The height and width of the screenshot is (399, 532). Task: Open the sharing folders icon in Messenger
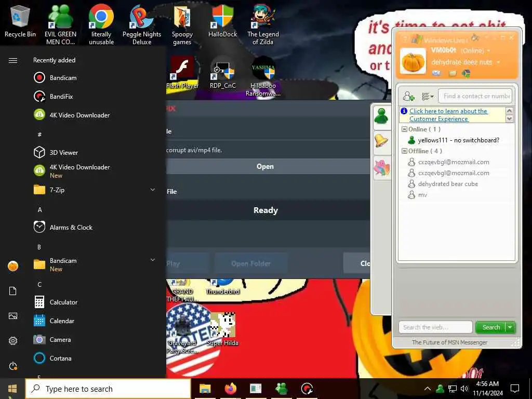(x=453, y=73)
